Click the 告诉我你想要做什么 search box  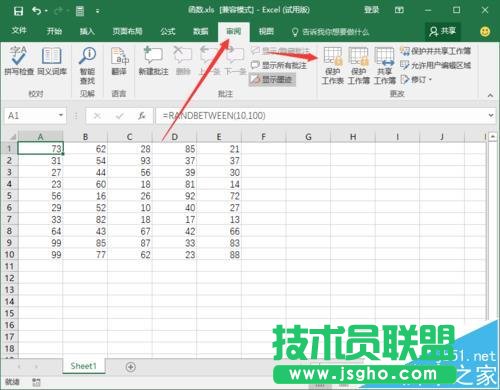point(330,32)
